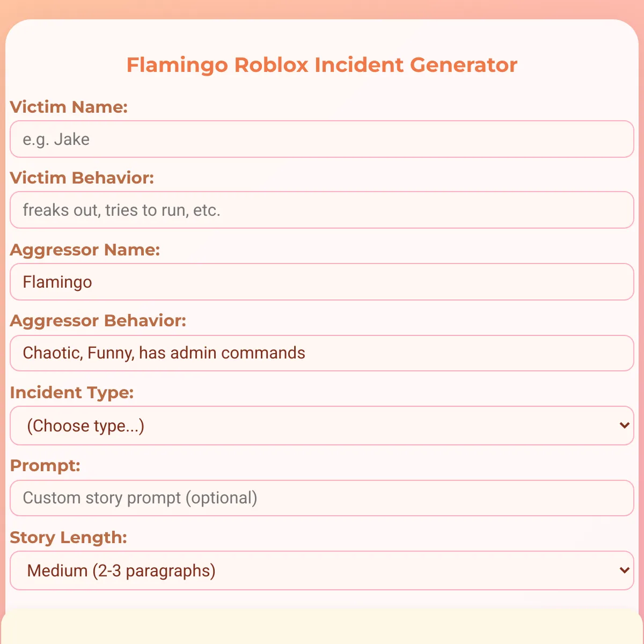644x644 pixels.
Task: Click the 'Incident Type:' label
Action: coord(72,392)
